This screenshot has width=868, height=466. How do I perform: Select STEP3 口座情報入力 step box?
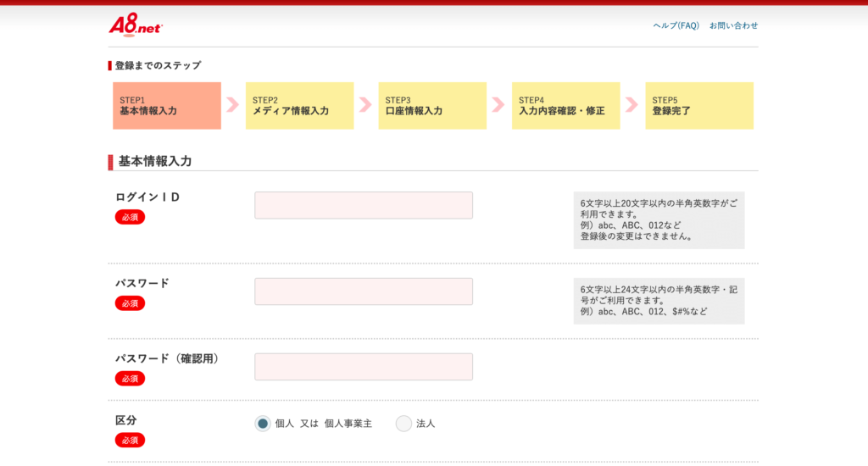(x=432, y=106)
